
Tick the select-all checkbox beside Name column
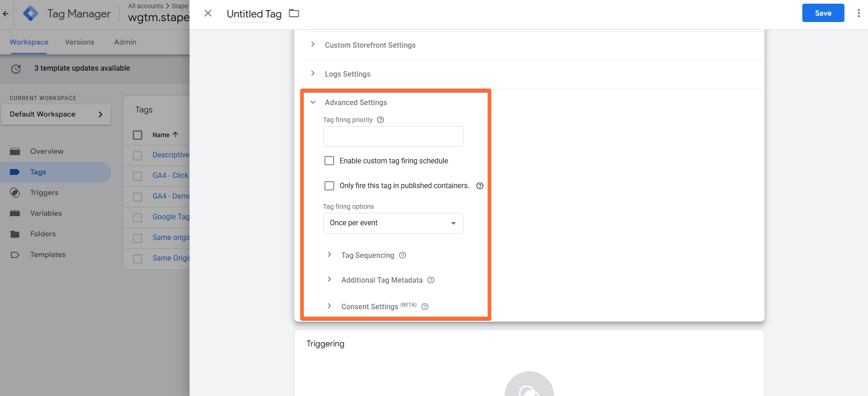pos(137,135)
